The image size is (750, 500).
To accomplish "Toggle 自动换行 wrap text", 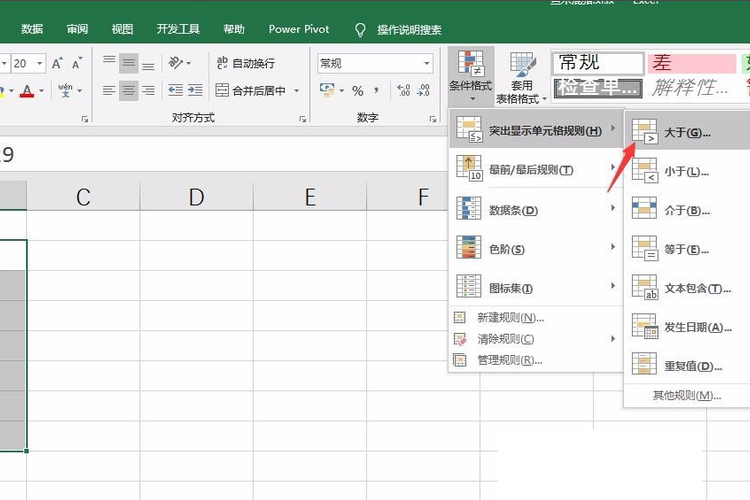I will [x=245, y=63].
